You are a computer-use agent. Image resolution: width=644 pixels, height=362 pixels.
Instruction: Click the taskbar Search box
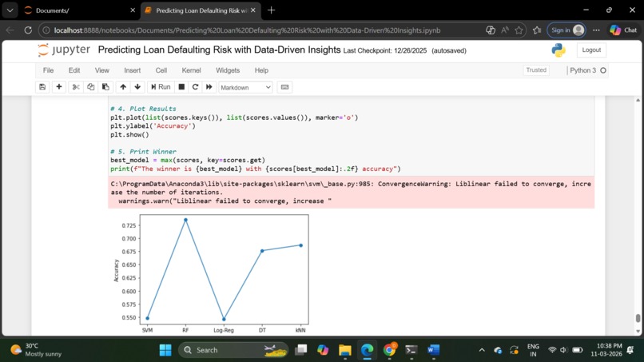click(x=233, y=350)
